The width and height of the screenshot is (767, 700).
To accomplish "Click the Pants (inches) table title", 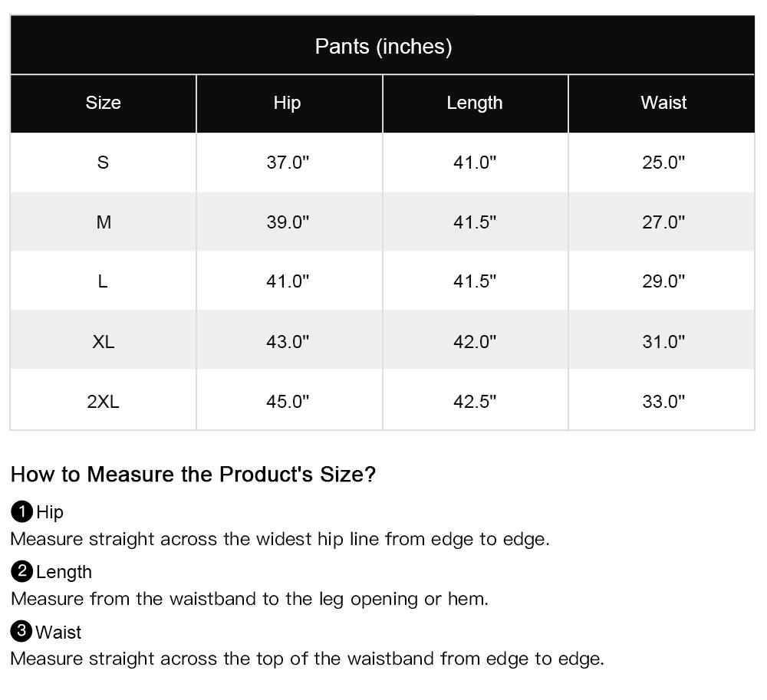I will [x=383, y=46].
